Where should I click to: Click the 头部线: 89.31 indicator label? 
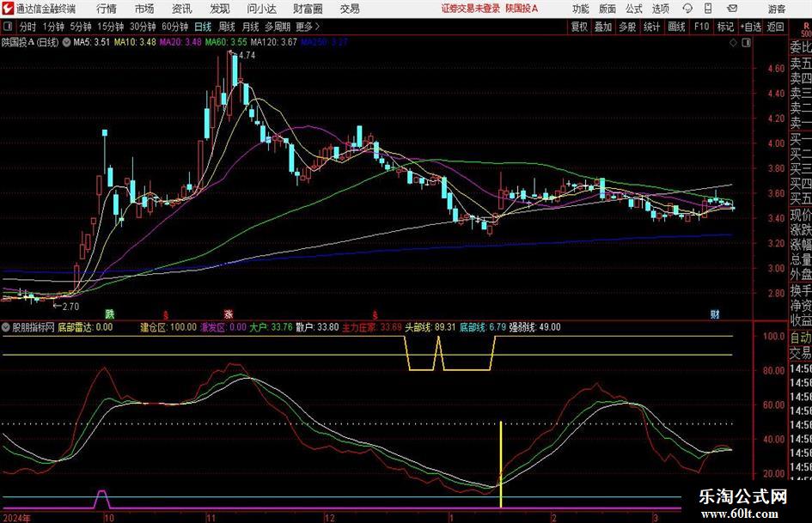(430, 327)
